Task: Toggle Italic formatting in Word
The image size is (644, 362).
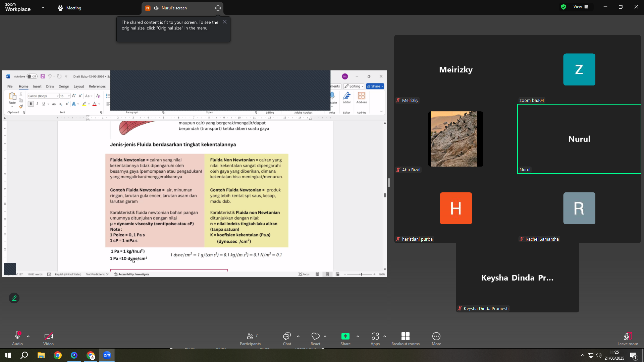Action: (37, 104)
